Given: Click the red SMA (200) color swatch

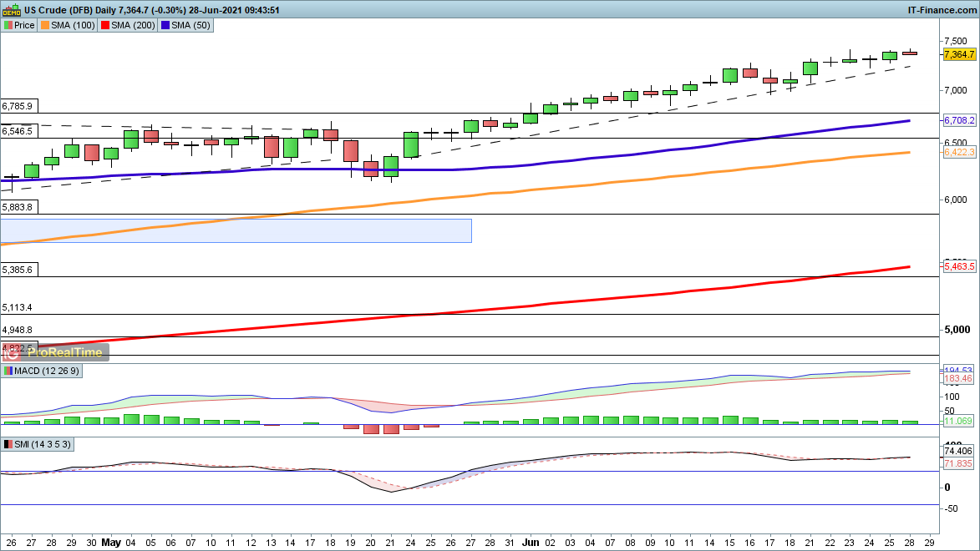Looking at the screenshot, I should [x=106, y=25].
